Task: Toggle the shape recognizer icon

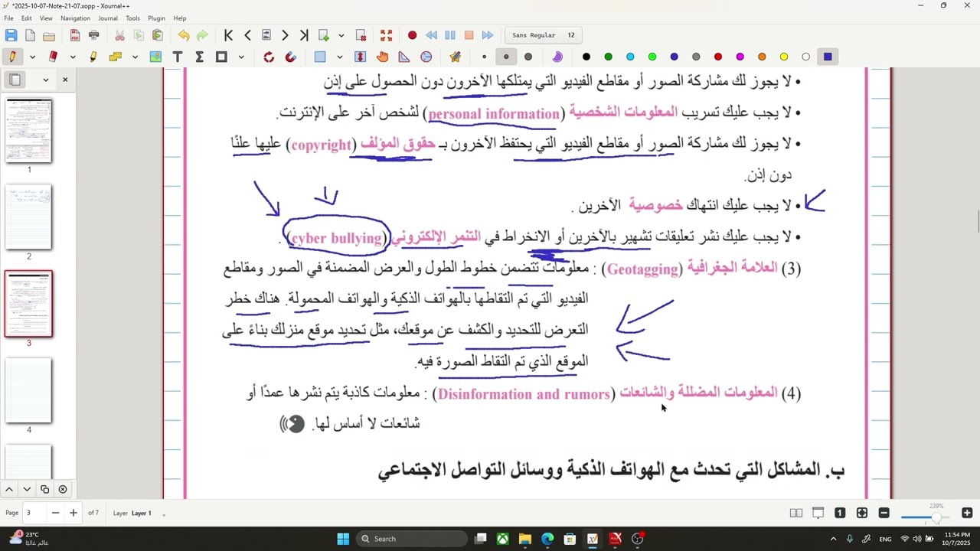Action: click(269, 57)
